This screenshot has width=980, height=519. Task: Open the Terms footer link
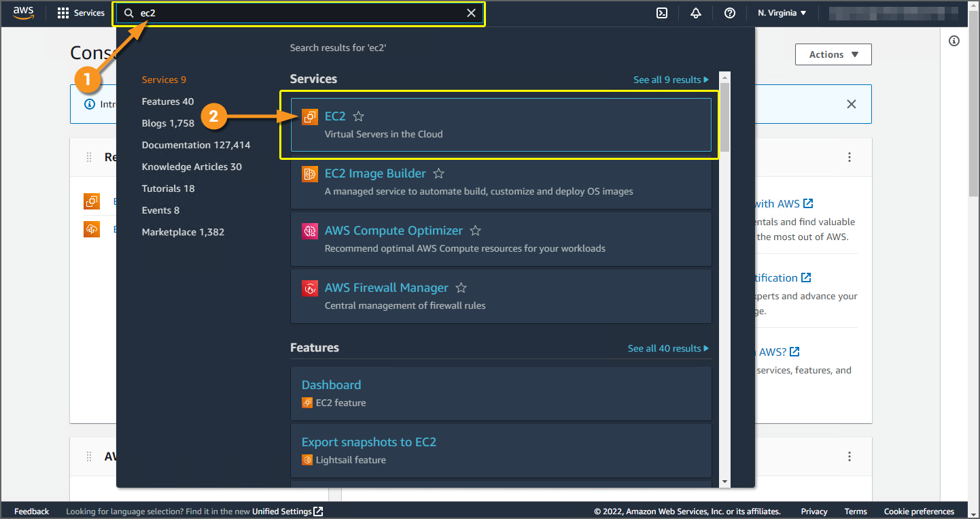(x=856, y=512)
